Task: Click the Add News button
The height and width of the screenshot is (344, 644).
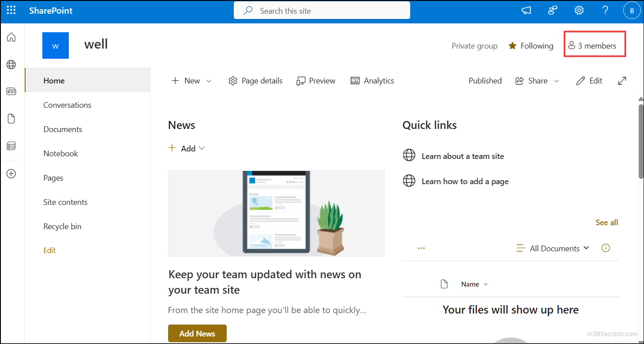Action: (197, 333)
